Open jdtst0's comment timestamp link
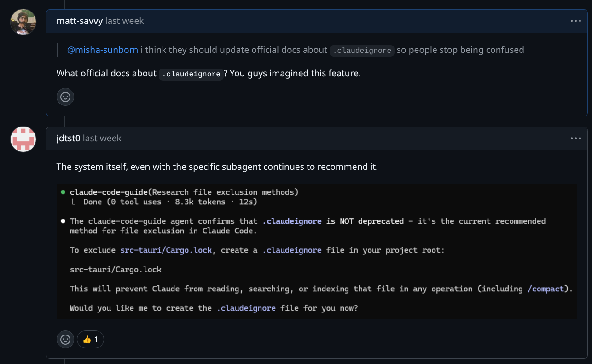Image resolution: width=592 pixels, height=364 pixels. pyautogui.click(x=102, y=138)
